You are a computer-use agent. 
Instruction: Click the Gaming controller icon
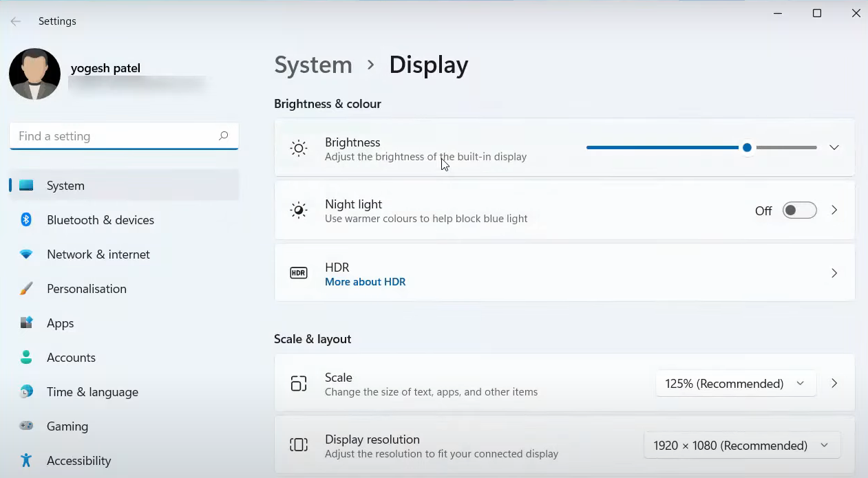(26, 426)
